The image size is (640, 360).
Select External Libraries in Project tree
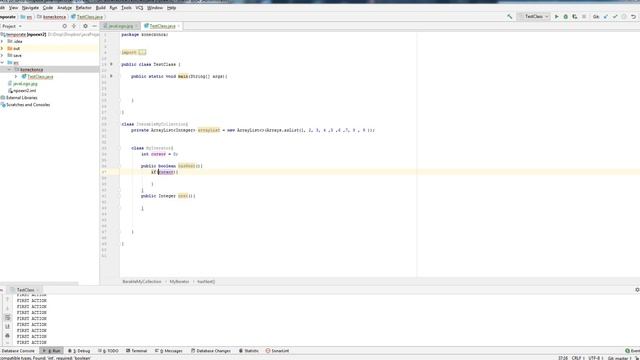pyautogui.click(x=22, y=98)
